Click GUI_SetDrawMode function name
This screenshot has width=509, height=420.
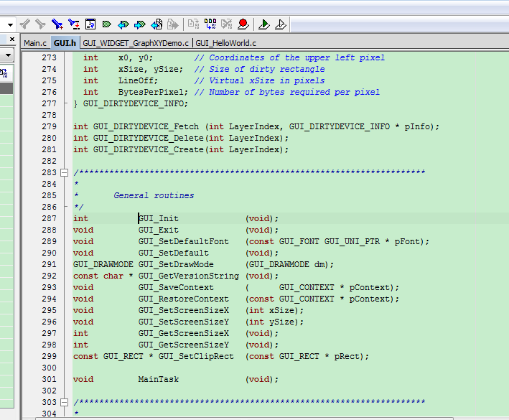tap(176, 264)
